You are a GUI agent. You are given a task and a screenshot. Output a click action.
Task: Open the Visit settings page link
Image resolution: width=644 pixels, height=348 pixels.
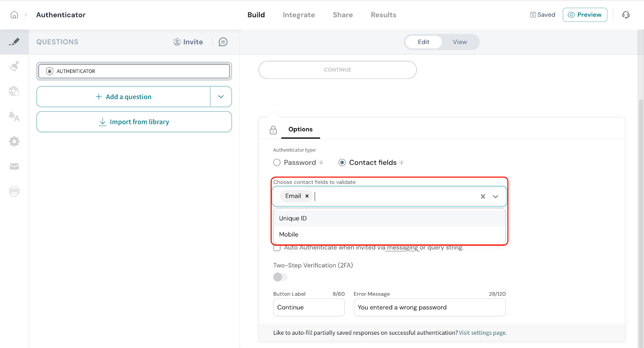coord(483,333)
